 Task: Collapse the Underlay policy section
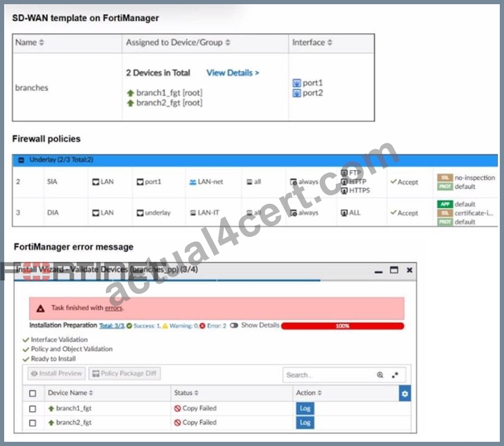(x=21, y=160)
